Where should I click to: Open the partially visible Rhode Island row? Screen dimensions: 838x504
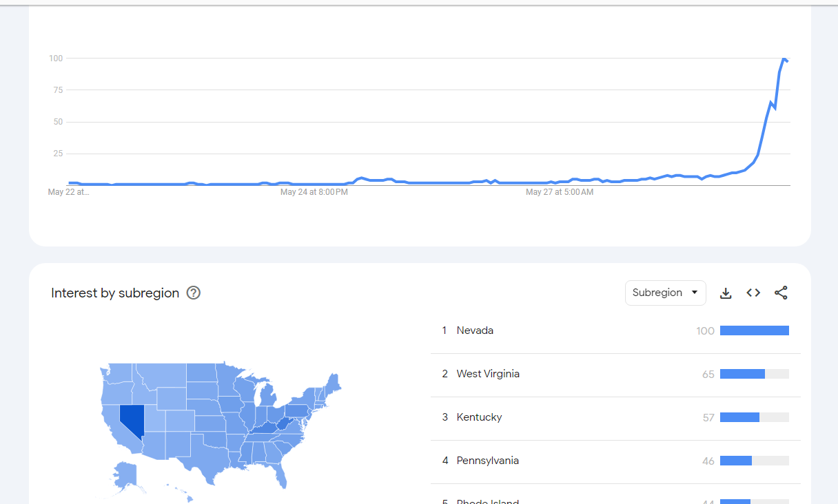pyautogui.click(x=615, y=498)
